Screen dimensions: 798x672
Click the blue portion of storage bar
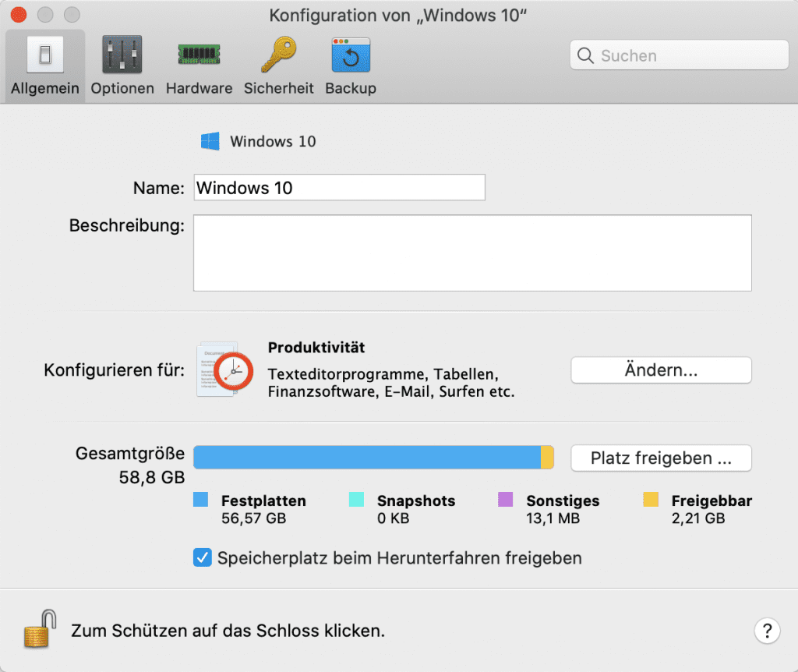[366, 458]
